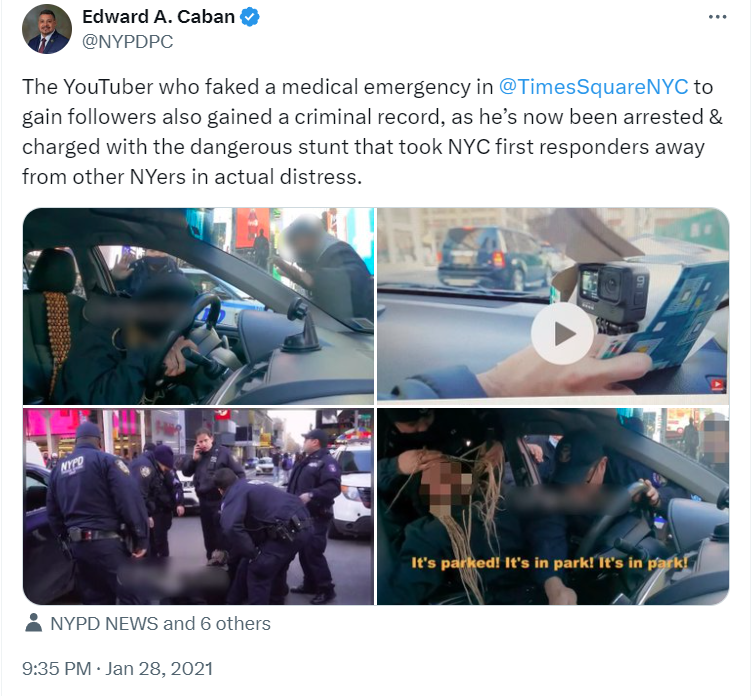The image size is (751, 696).
Task: Click the tagged people person icon
Action: 34,623
